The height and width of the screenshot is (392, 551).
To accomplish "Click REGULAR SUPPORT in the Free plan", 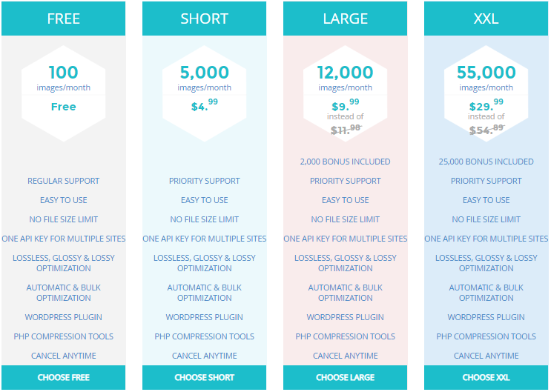I will (63, 181).
